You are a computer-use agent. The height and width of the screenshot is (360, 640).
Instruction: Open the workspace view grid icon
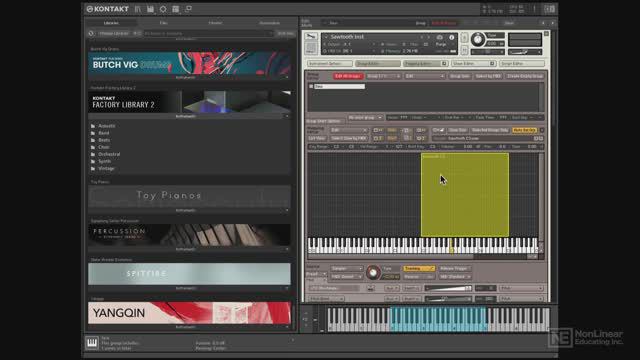176,9
